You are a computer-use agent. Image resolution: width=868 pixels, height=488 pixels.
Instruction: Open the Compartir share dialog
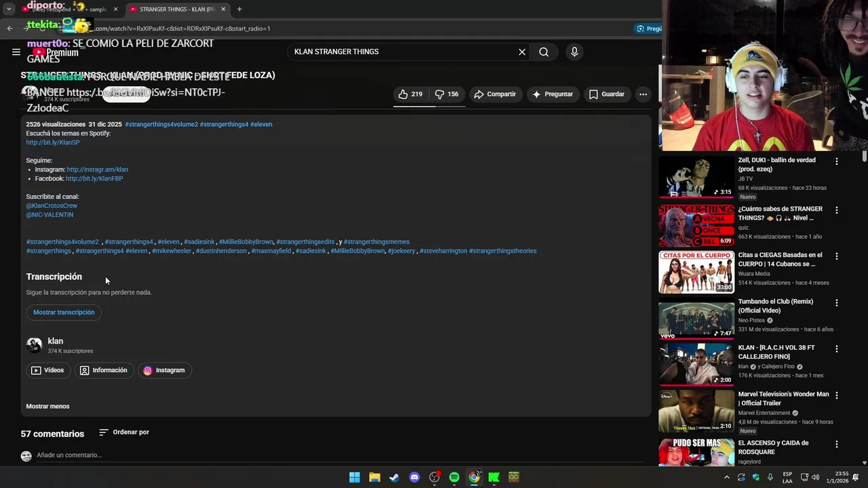point(495,94)
